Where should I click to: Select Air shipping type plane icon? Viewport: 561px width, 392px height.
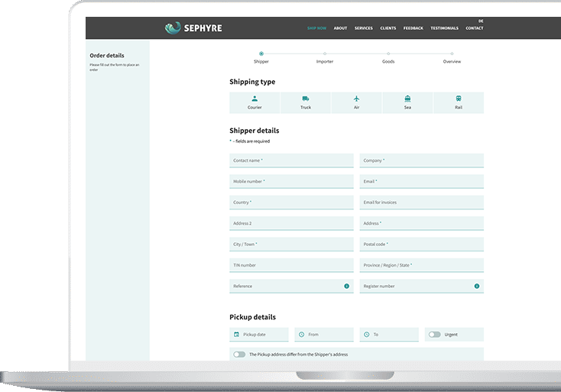tap(356, 99)
